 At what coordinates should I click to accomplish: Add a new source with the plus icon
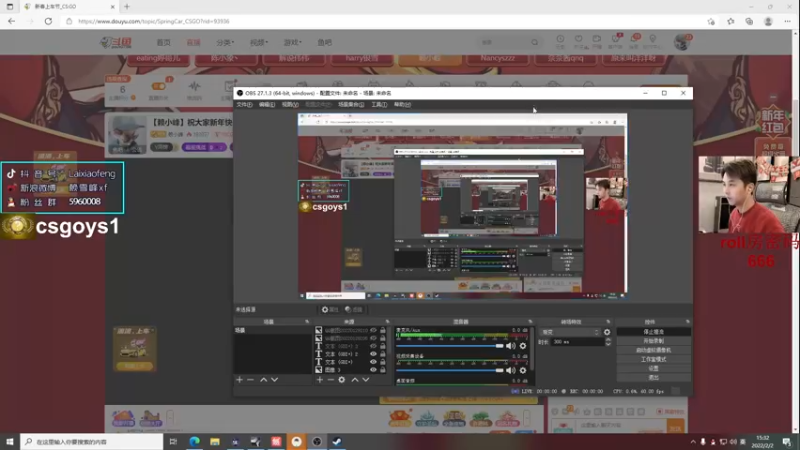(319, 380)
